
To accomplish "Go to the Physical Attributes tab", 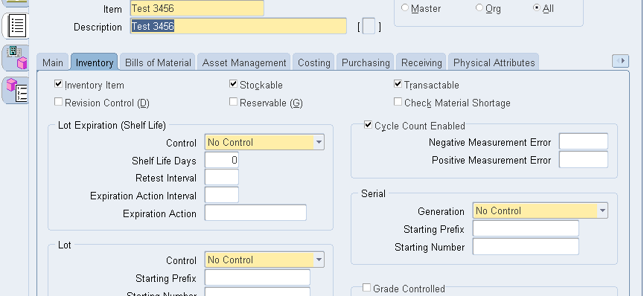I will click(x=494, y=62).
